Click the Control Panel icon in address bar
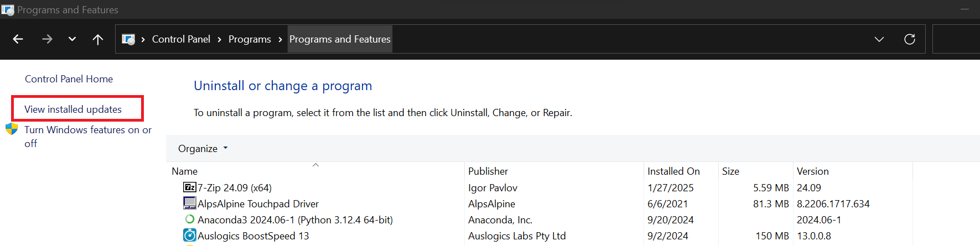The image size is (980, 246). (x=128, y=39)
